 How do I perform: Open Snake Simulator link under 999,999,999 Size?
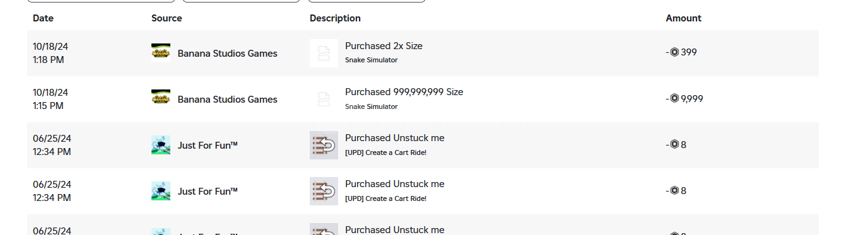[x=371, y=106]
